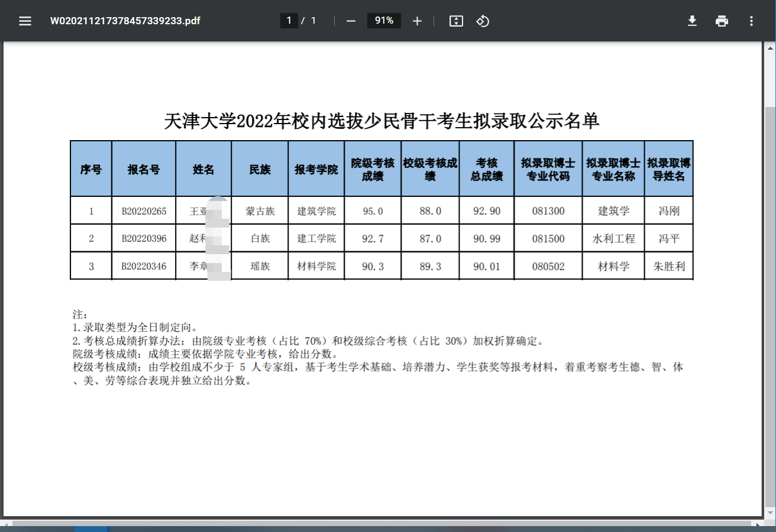Click the fit to page icon

click(x=456, y=21)
